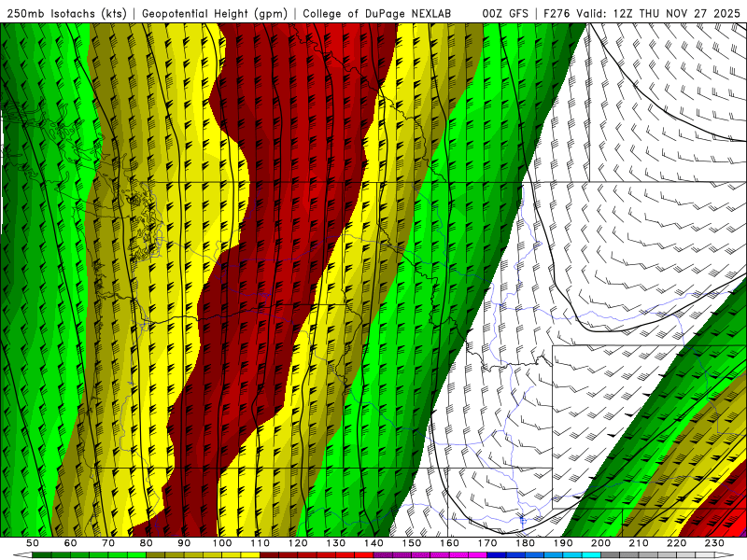Click the "Geopotential Height (gpm)" header label
The width and height of the screenshot is (747, 560).
[215, 14]
